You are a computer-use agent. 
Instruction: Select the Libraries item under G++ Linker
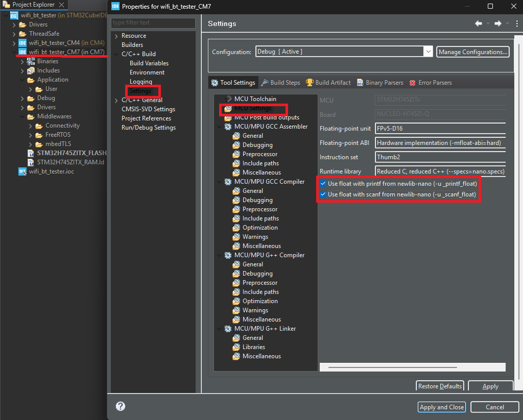pos(254,347)
